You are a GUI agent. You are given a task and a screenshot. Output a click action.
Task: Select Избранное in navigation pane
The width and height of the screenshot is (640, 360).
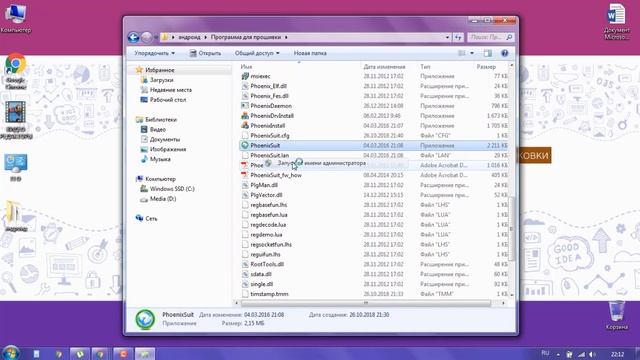160,70
